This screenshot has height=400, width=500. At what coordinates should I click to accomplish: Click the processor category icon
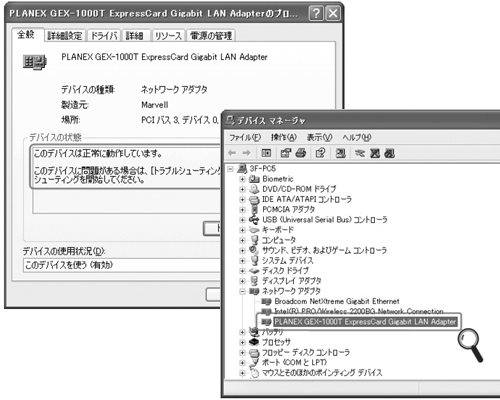pos(254,342)
